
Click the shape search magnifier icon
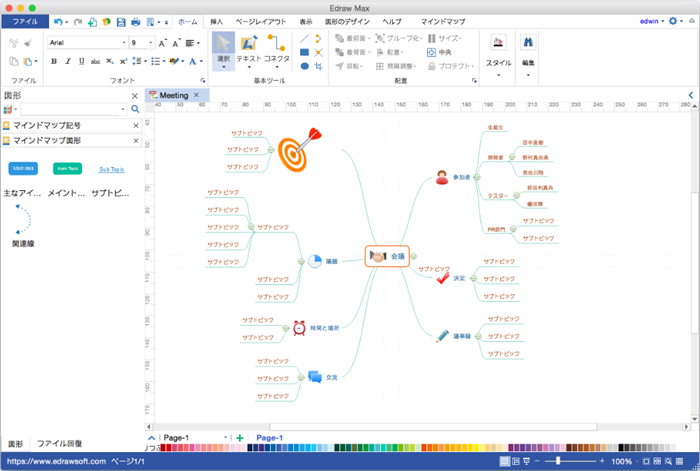pyautogui.click(x=135, y=109)
